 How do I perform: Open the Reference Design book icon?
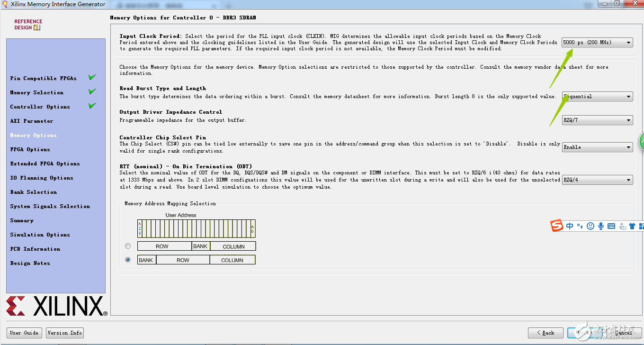pos(37,27)
